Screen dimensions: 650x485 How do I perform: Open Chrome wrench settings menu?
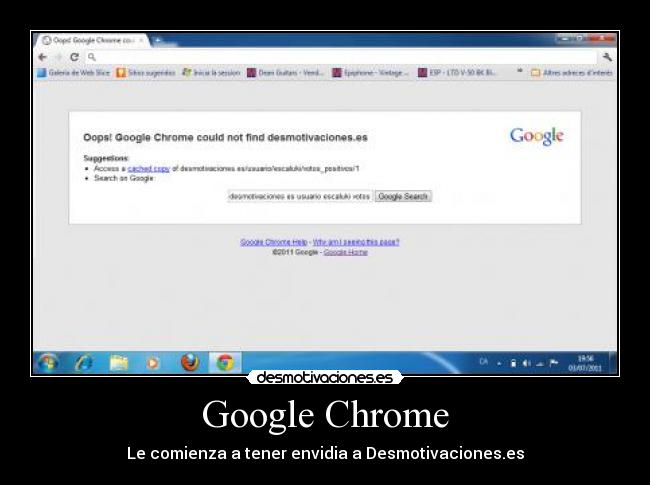tap(607, 57)
